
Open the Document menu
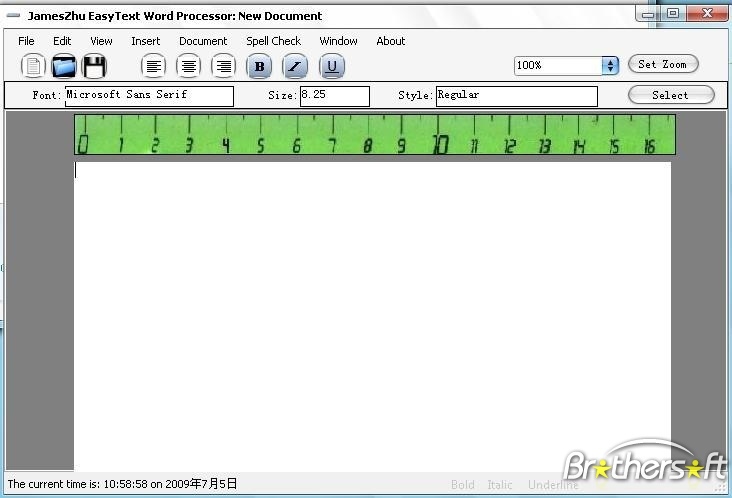(x=203, y=41)
